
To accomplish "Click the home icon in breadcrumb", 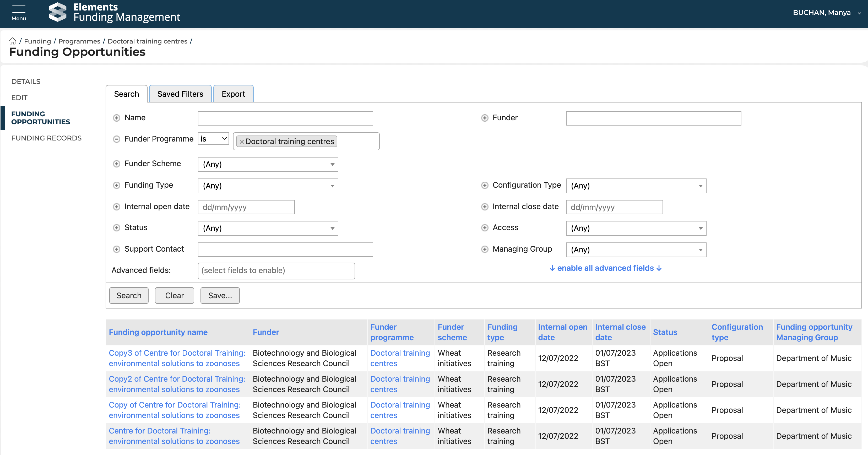I will tap(13, 41).
